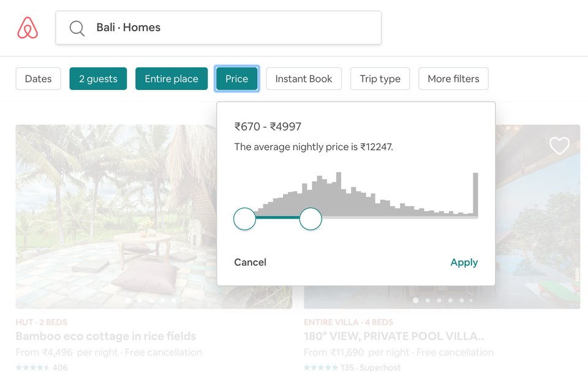Click the Bali · Homes search field
Viewport: 588px width, 379px height.
pos(218,28)
